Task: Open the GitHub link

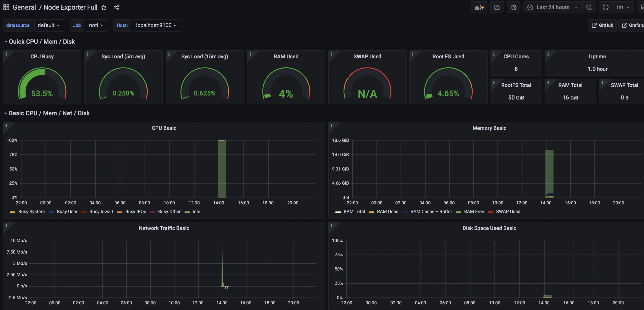Action: click(x=602, y=25)
